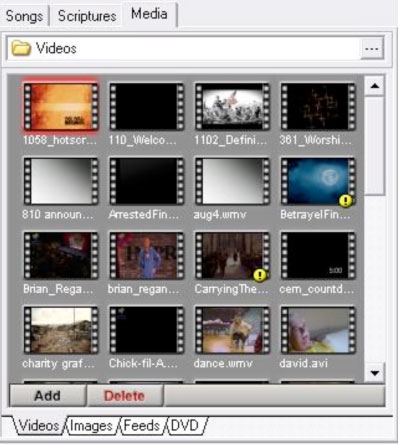Select the aug4.wmv video thumbnail
This screenshot has width=400, height=445.
[x=232, y=181]
